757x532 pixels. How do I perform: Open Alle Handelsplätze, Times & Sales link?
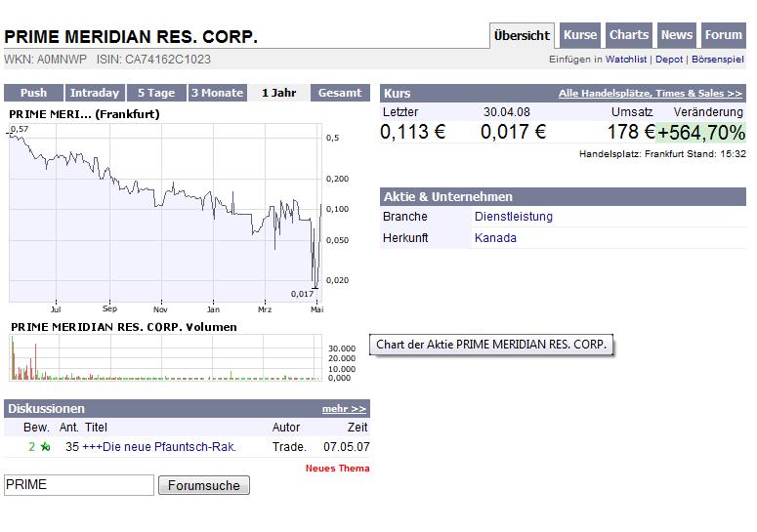(650, 93)
